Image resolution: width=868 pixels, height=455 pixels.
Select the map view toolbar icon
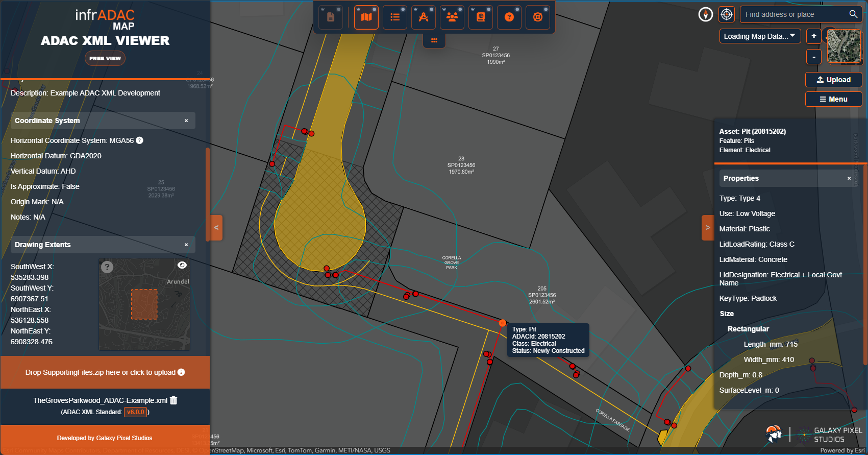(366, 17)
